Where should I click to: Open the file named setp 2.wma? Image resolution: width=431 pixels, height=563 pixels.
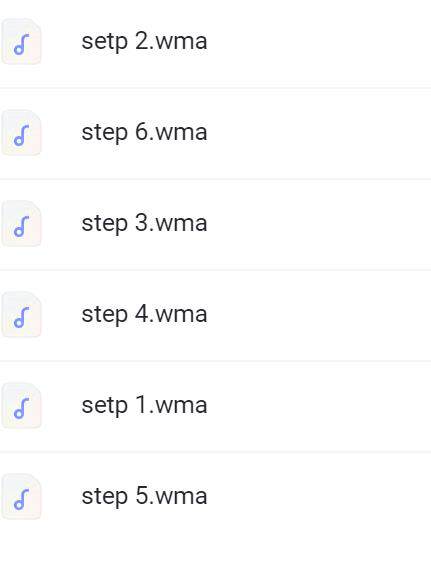(144, 42)
